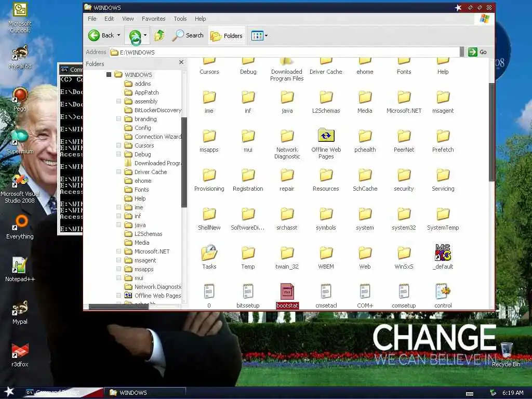Click the WINDOWS taskbar button
The image size is (532, 399).
pyautogui.click(x=145, y=393)
